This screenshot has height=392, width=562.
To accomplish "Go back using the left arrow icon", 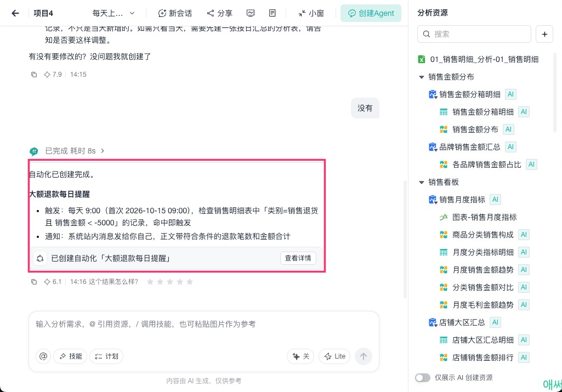I will pyautogui.click(x=15, y=13).
